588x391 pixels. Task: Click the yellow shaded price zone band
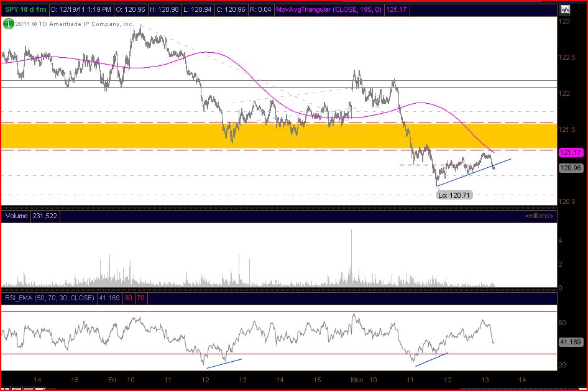click(x=279, y=136)
